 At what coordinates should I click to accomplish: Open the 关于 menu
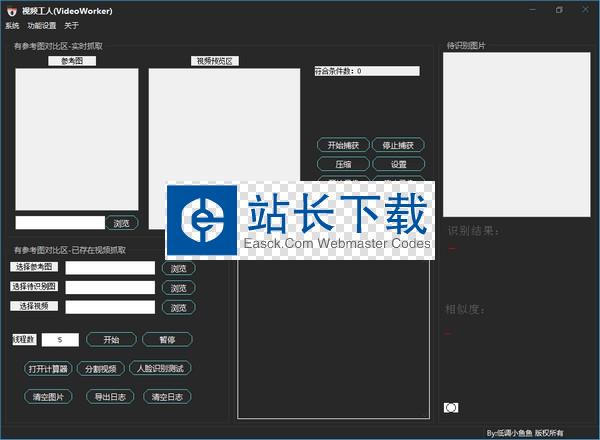[71, 25]
